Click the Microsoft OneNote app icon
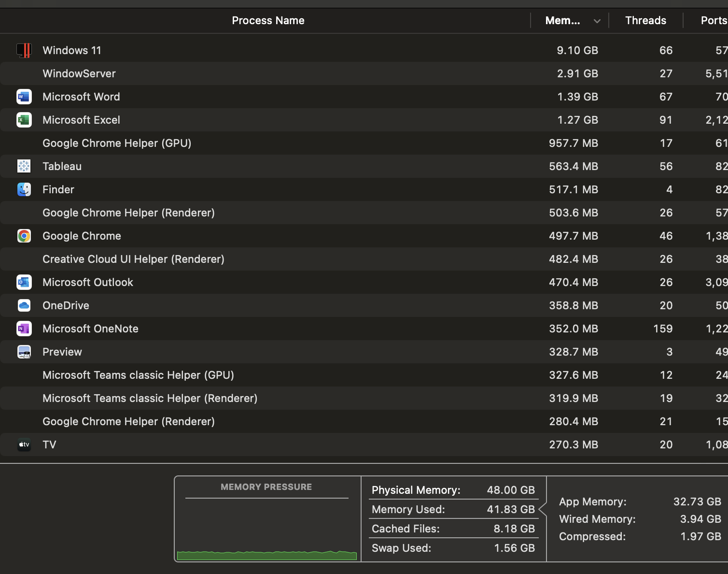728x574 pixels. (24, 329)
